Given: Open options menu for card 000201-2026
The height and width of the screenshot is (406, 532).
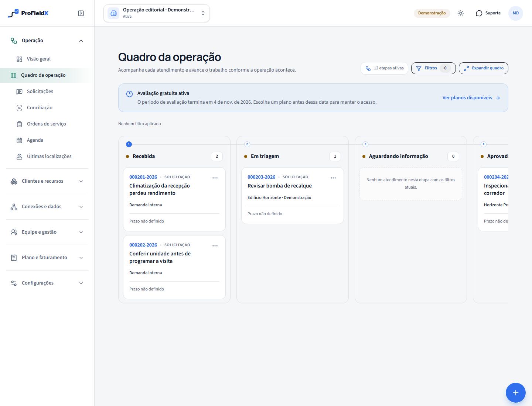Looking at the screenshot, I should (x=215, y=178).
